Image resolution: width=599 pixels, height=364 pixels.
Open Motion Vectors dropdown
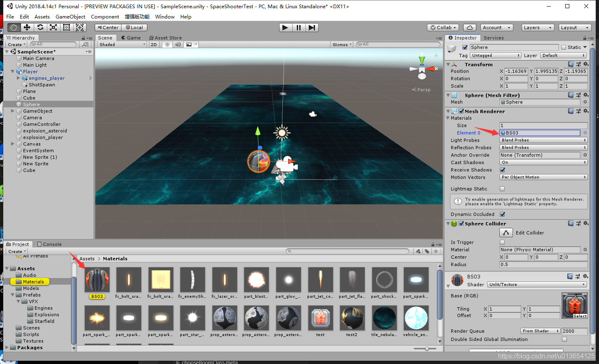543,177
